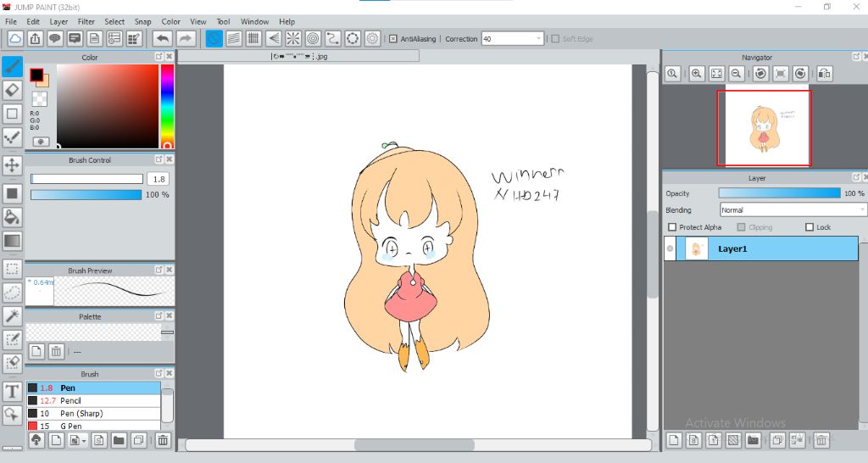Click the Redo arrow button
The width and height of the screenshot is (868, 463).
(186, 39)
